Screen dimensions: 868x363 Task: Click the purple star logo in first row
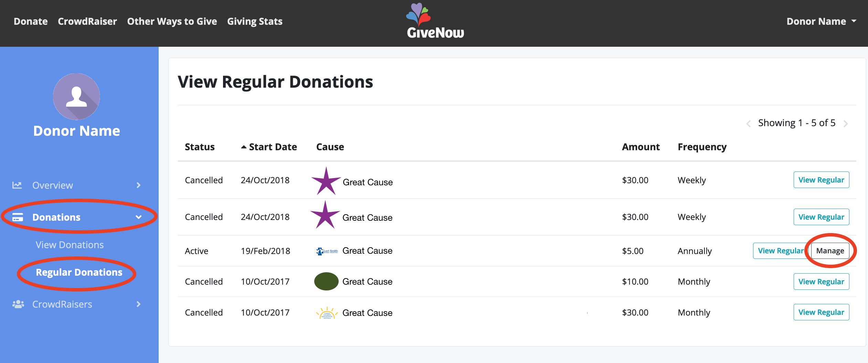[326, 181]
